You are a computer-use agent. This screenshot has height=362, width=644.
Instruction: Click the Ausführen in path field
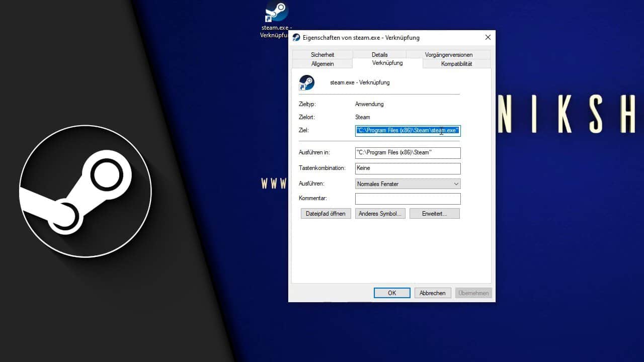pyautogui.click(x=408, y=153)
